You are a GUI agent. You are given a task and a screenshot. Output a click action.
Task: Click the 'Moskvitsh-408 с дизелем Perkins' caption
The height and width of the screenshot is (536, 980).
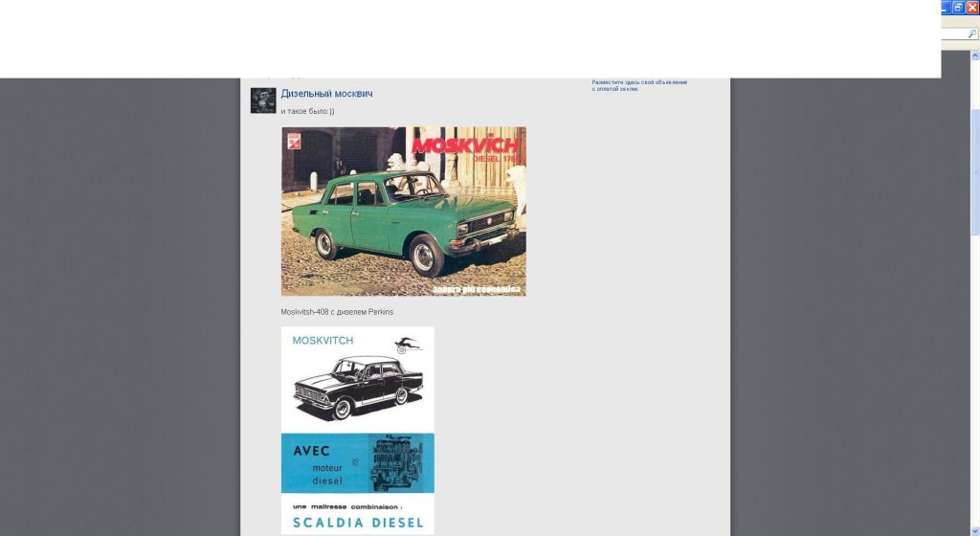pos(337,312)
